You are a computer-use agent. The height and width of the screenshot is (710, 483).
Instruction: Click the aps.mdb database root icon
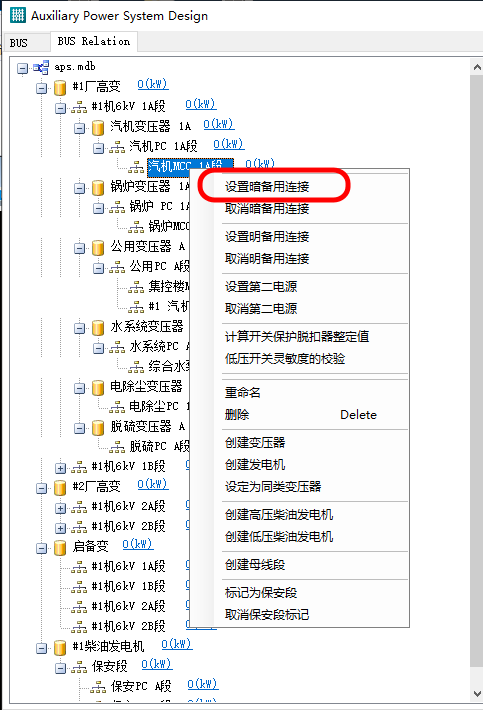(41, 68)
